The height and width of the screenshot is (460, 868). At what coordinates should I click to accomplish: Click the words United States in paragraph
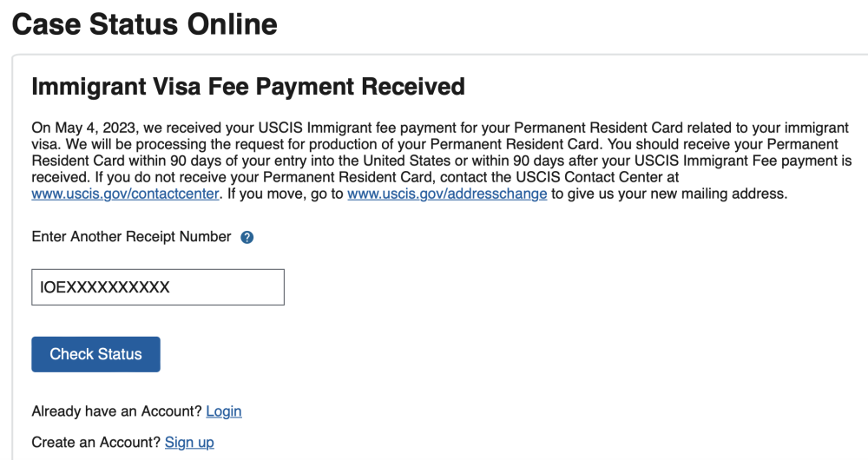click(x=407, y=161)
